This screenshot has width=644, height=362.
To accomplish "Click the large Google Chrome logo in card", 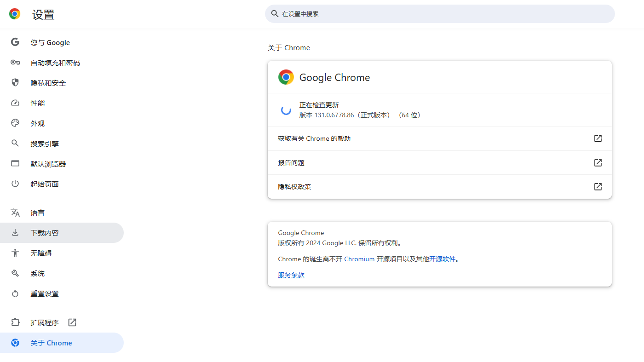I will (x=286, y=77).
